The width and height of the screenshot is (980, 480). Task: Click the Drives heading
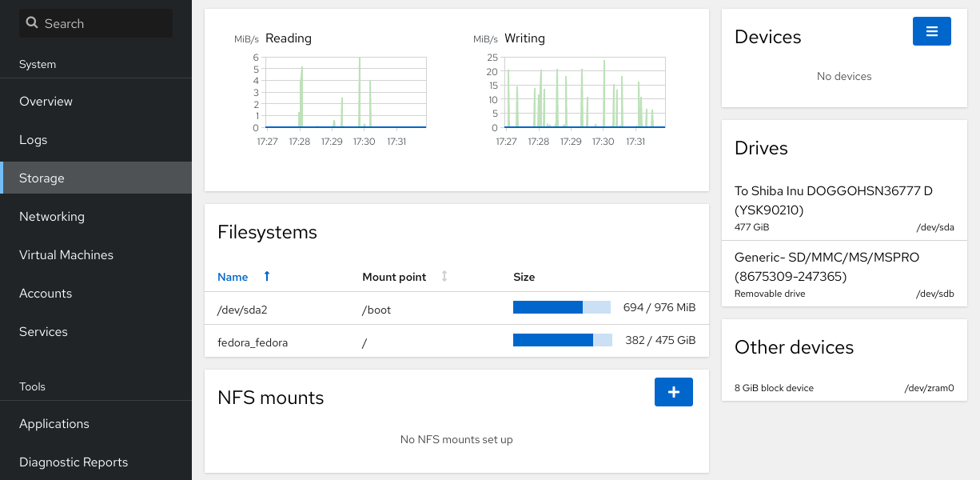(761, 148)
